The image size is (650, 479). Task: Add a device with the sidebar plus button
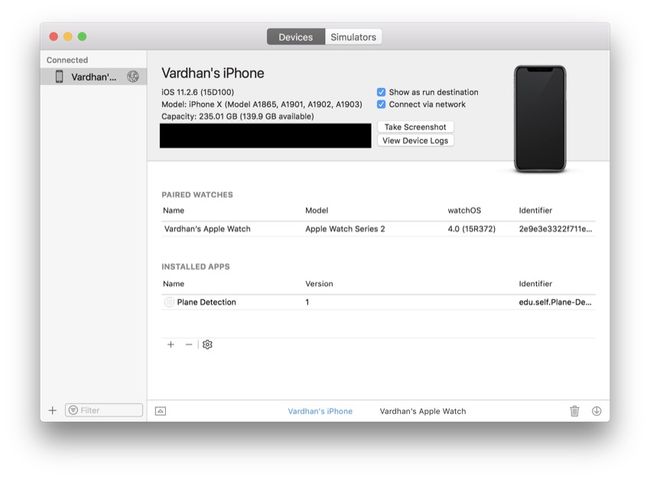52,410
